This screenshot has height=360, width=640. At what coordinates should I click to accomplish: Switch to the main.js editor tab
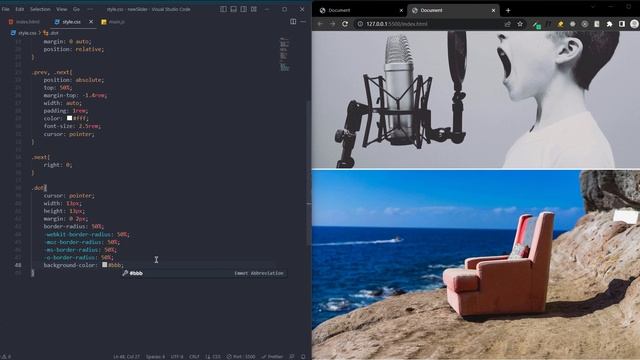[113, 22]
